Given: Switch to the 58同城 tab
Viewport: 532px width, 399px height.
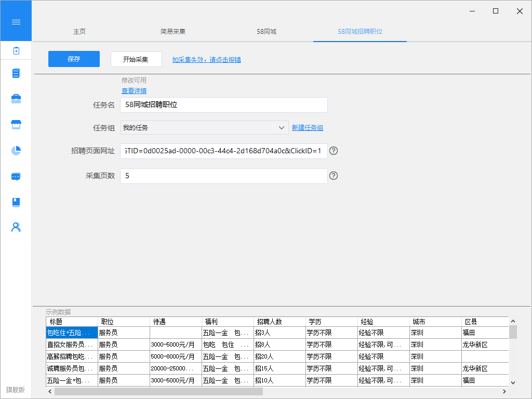Looking at the screenshot, I should click(267, 32).
